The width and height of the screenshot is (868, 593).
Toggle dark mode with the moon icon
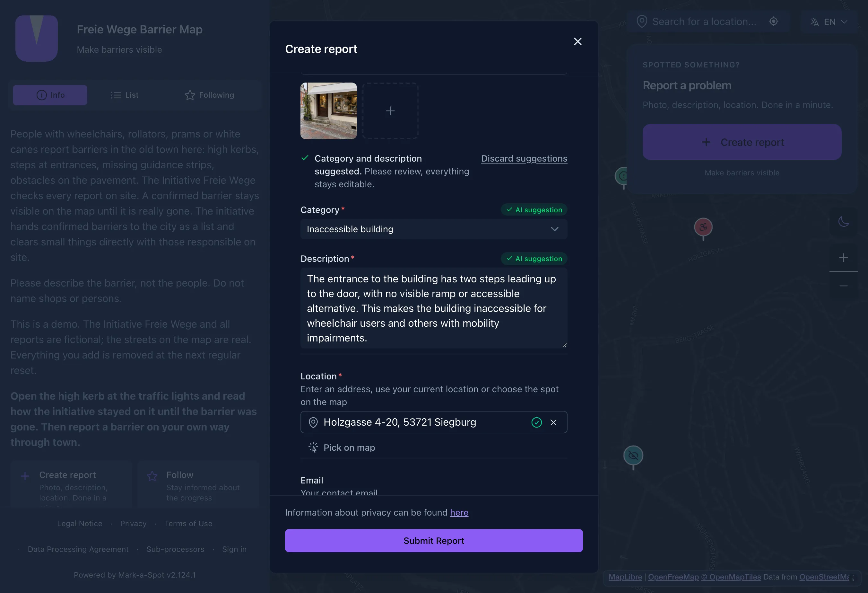(x=843, y=222)
